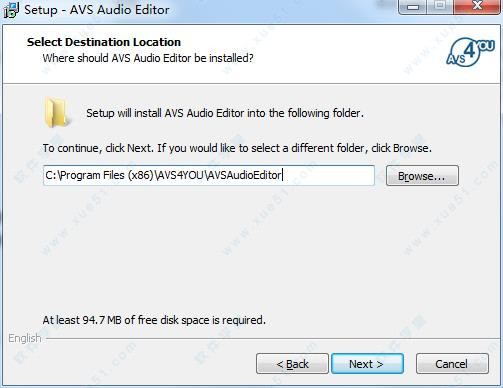
Task: Click the AVS4YOU logo
Action: (x=470, y=52)
